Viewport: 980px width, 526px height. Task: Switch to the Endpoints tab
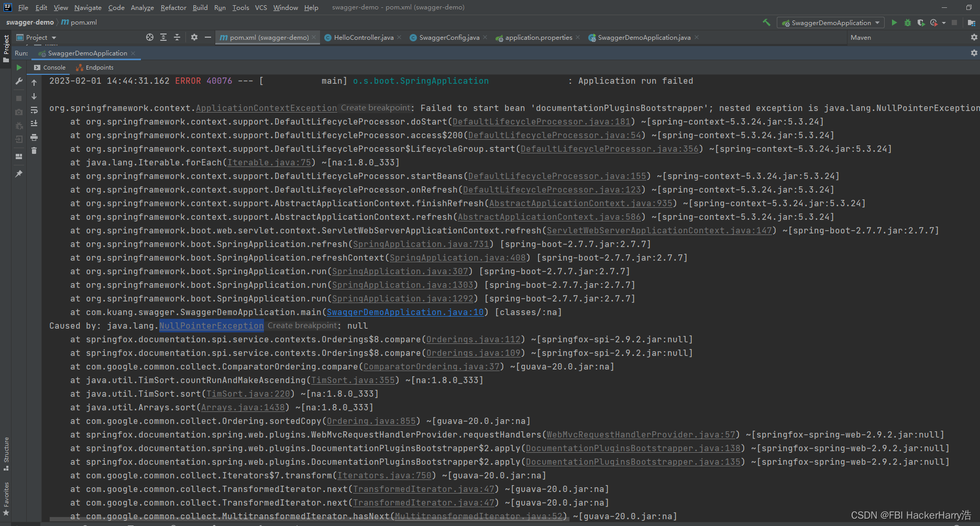pos(98,67)
